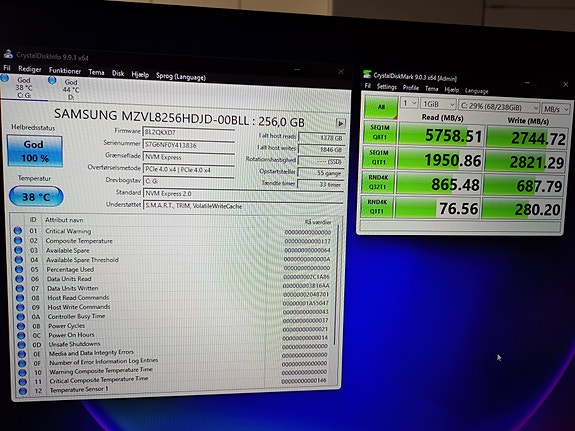This screenshot has width=575, height=431.
Task: Open the test count dropdown
Action: (x=409, y=103)
